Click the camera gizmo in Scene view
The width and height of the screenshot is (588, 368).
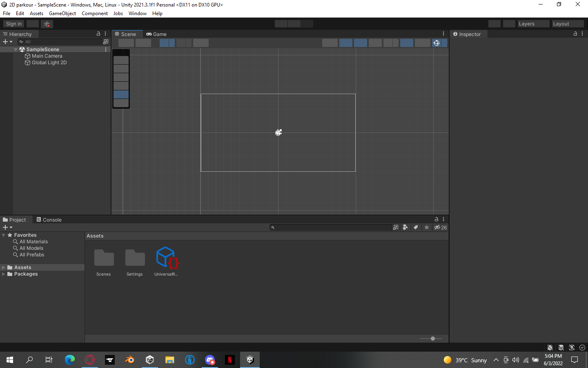click(278, 132)
